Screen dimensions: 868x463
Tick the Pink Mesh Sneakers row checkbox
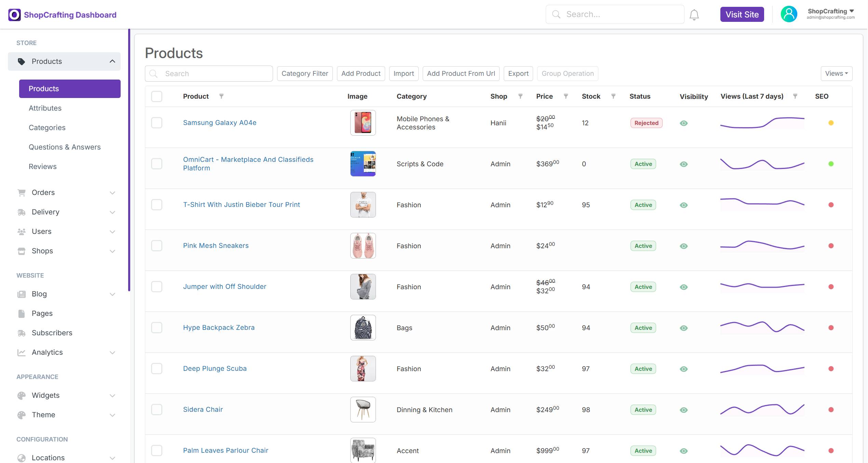click(157, 246)
